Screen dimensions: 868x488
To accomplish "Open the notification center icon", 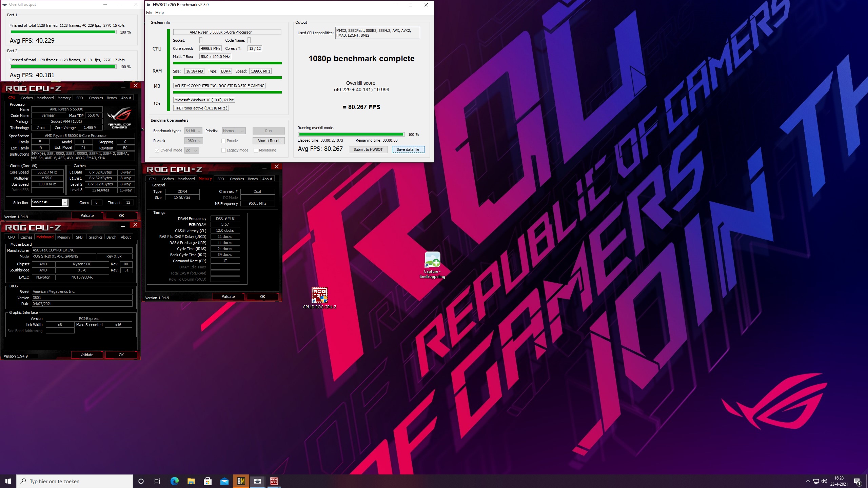I will coord(857,481).
